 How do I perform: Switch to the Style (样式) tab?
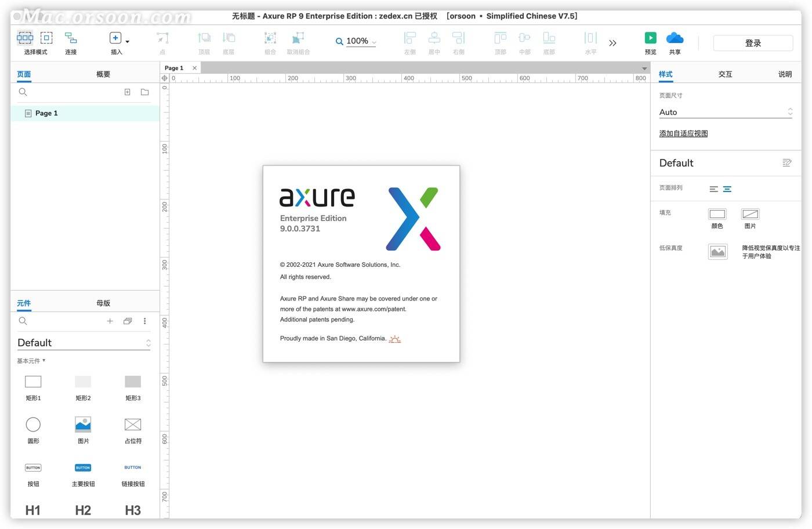point(666,74)
